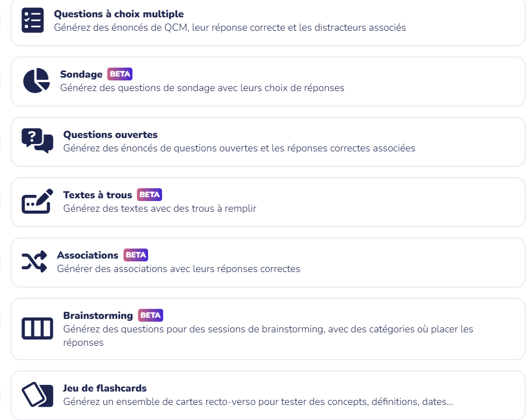Screen dimensions: 527x420
Task: Select the Textes à trous heading
Action: click(x=97, y=195)
